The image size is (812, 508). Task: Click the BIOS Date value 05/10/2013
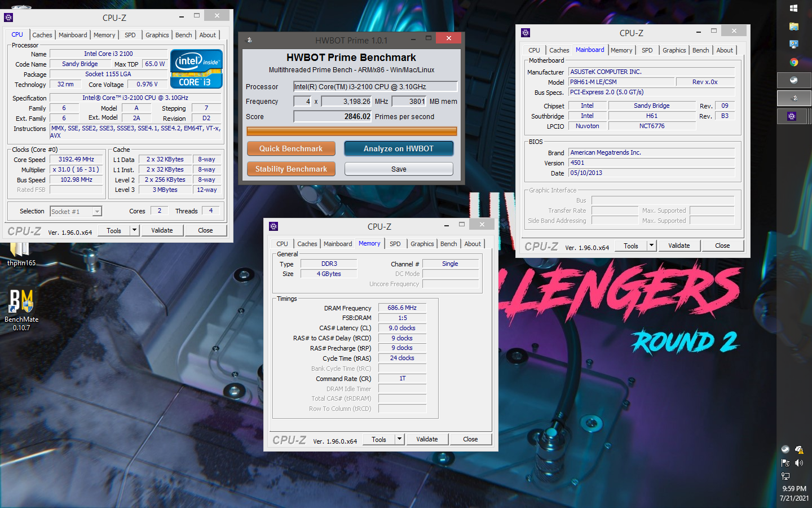(651, 173)
